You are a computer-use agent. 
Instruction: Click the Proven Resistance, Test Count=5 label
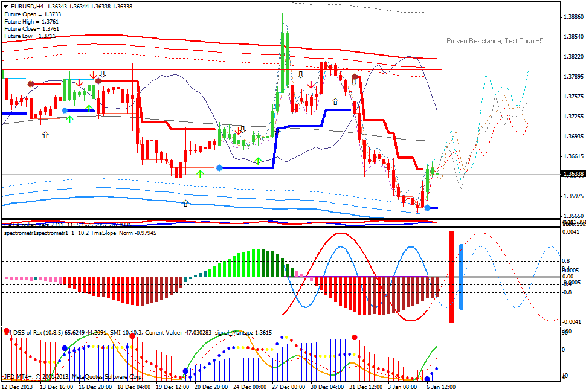point(494,42)
